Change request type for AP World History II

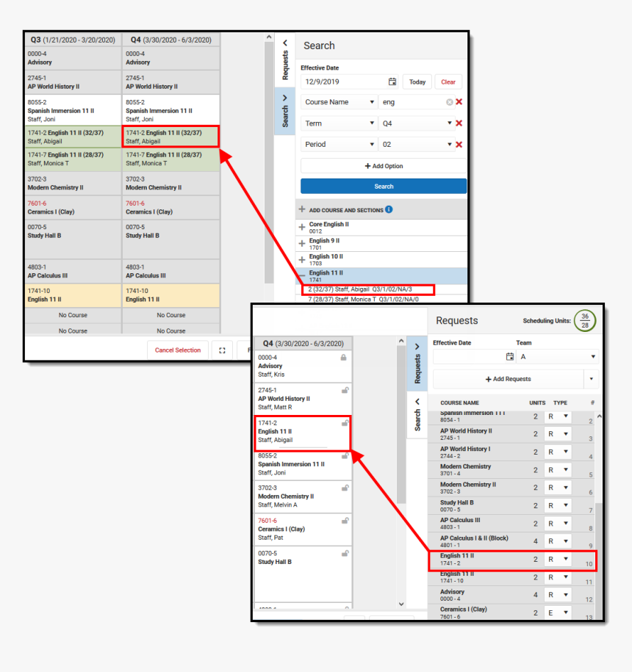point(557,434)
